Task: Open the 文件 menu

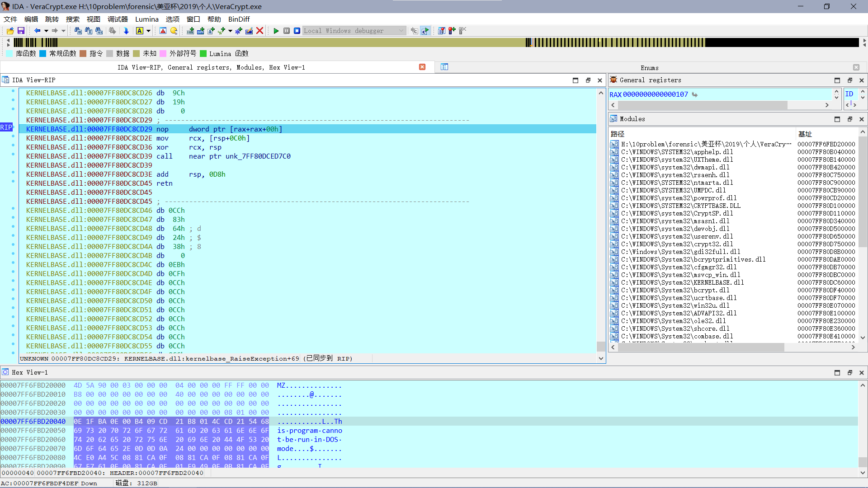Action: 10,19
